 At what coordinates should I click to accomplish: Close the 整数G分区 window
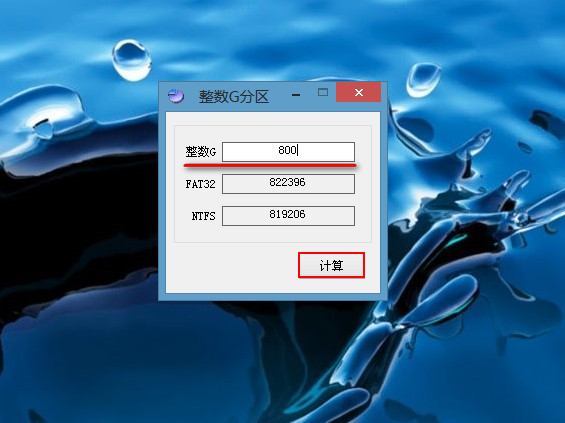pos(359,92)
